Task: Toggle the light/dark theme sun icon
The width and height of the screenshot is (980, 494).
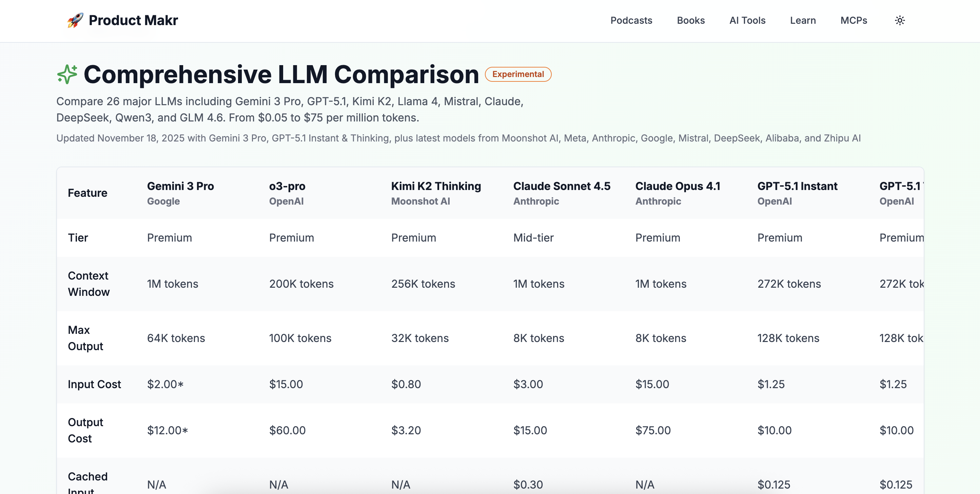Action: (x=899, y=20)
